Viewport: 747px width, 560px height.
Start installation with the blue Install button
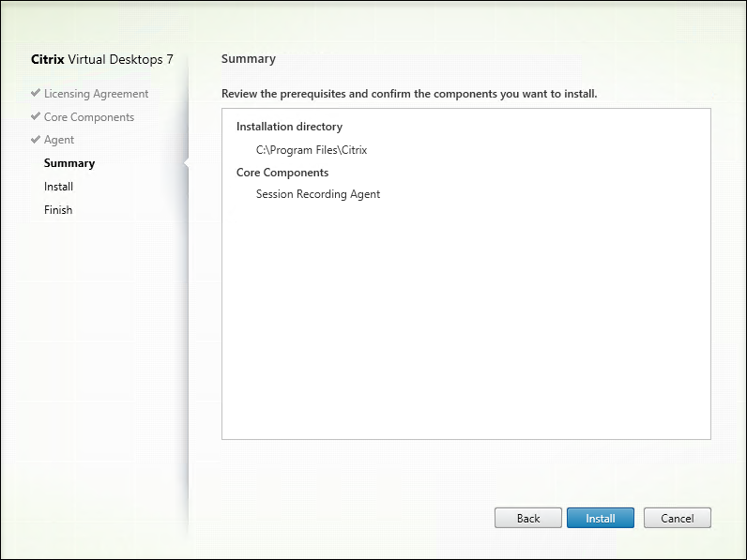coord(601,518)
